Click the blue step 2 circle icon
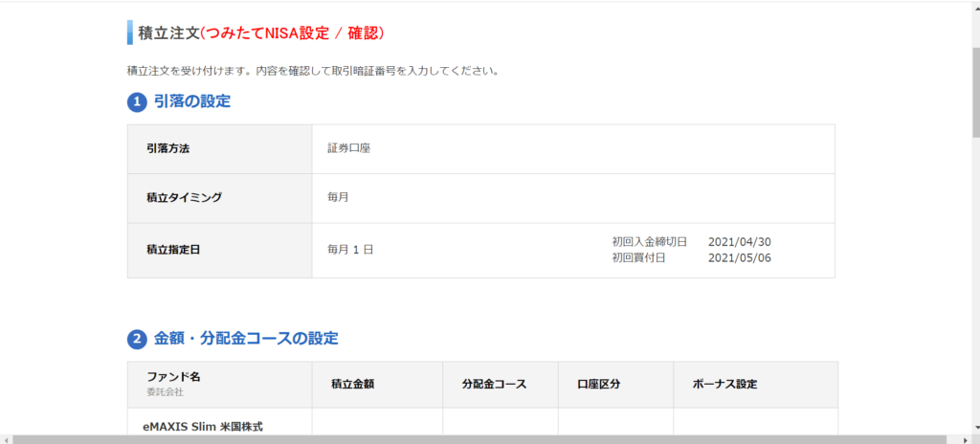 (137, 340)
